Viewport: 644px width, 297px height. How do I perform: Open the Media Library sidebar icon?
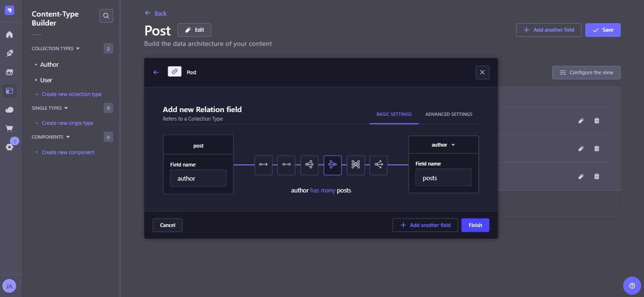[x=9, y=72]
